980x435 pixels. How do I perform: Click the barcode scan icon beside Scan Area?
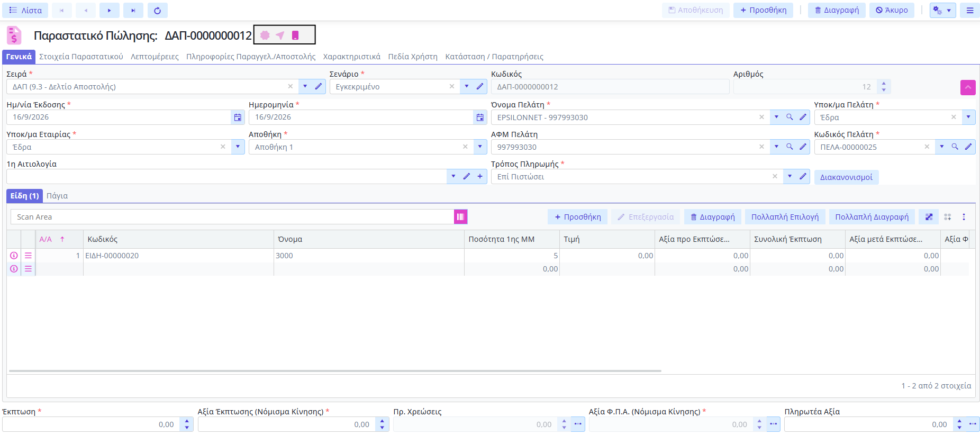click(x=460, y=216)
